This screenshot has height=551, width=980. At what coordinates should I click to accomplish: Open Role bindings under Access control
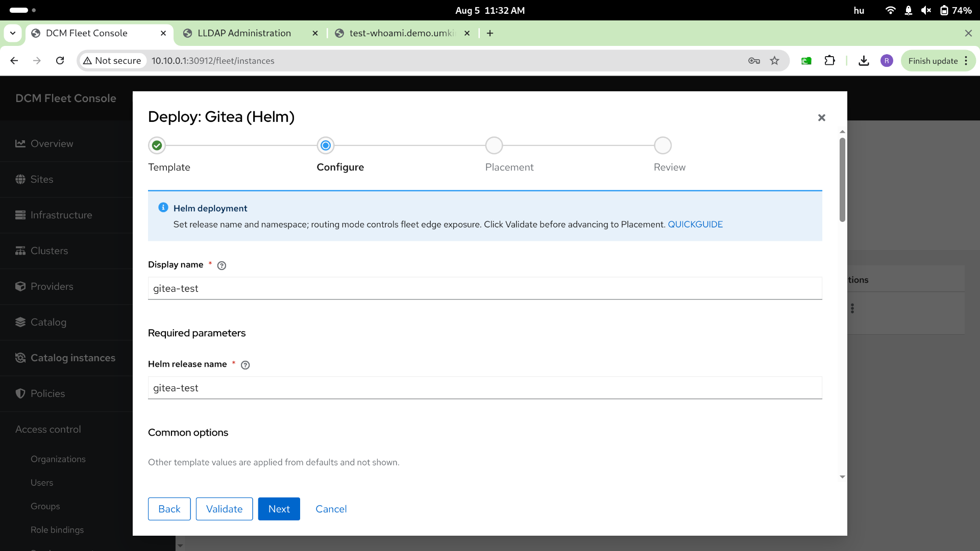57,530
